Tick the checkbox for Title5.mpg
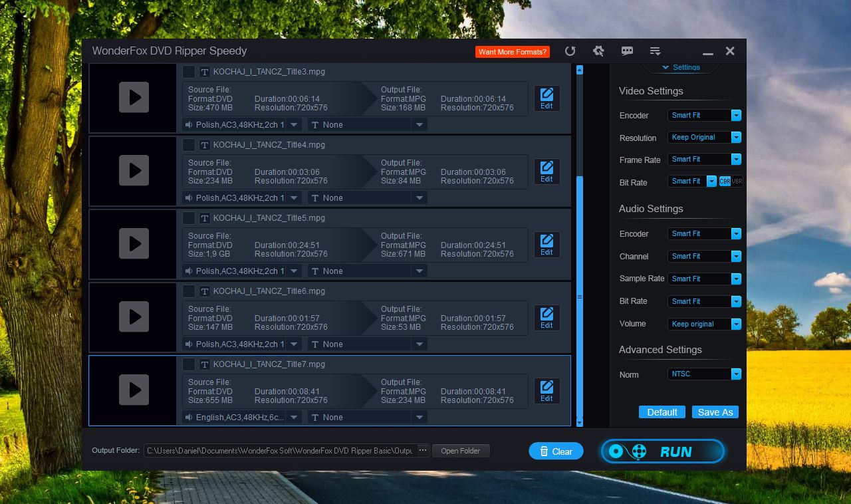 pyautogui.click(x=189, y=218)
